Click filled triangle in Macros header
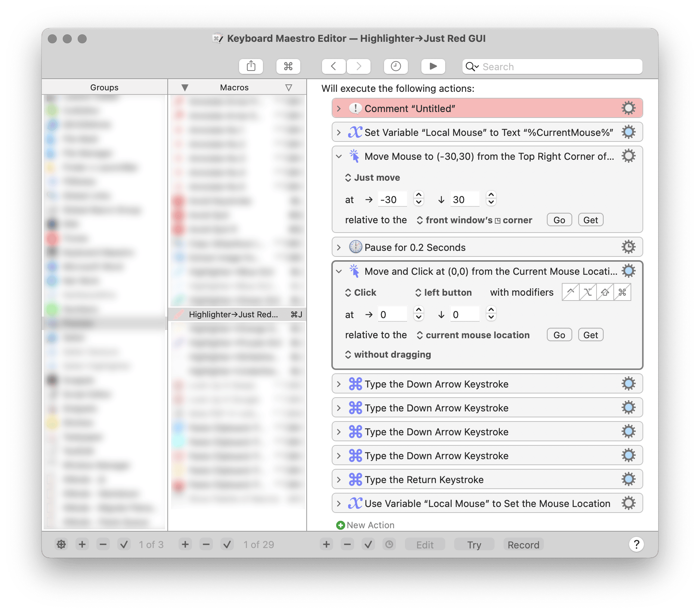700x613 pixels. [x=185, y=88]
